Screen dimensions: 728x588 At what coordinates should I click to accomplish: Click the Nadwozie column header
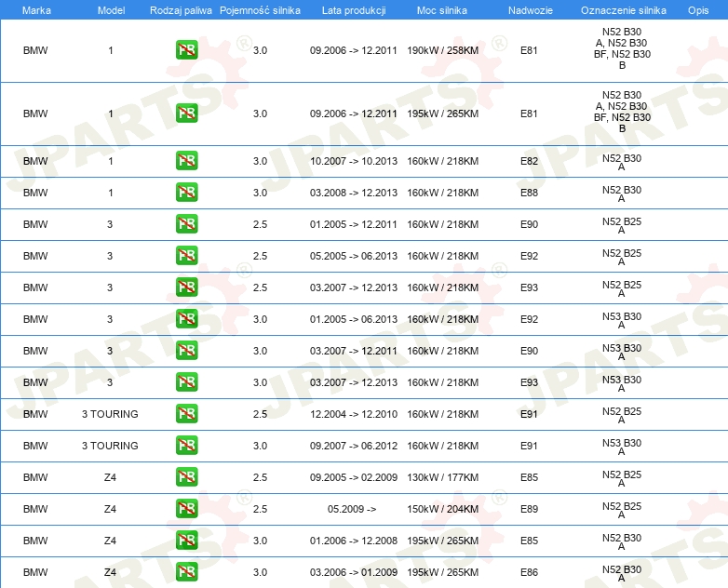531,10
